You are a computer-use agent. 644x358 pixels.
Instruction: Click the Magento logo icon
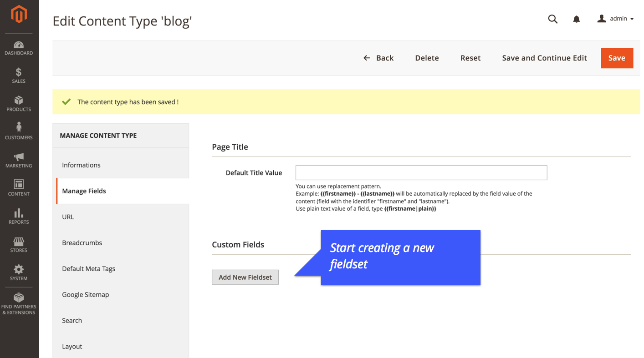click(x=19, y=14)
